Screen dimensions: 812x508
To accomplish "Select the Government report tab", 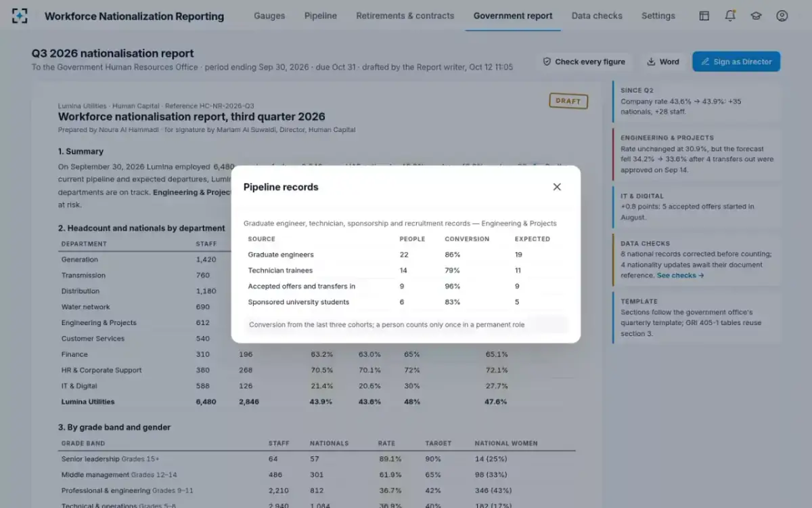I will click(513, 16).
